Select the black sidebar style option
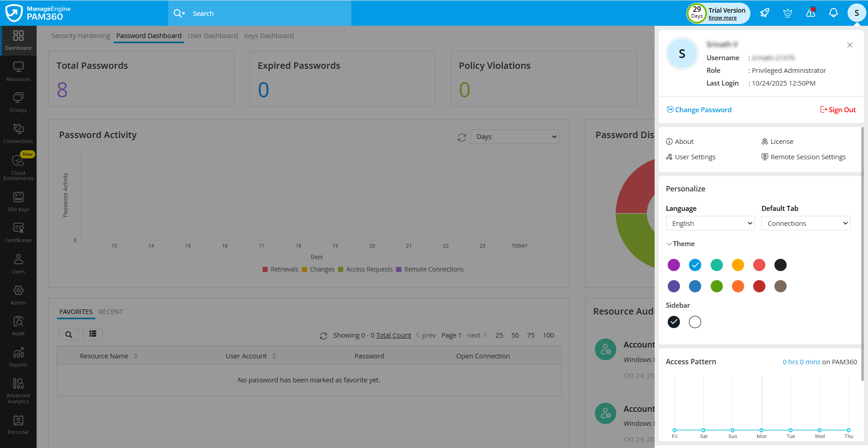The image size is (868, 448). tap(674, 322)
